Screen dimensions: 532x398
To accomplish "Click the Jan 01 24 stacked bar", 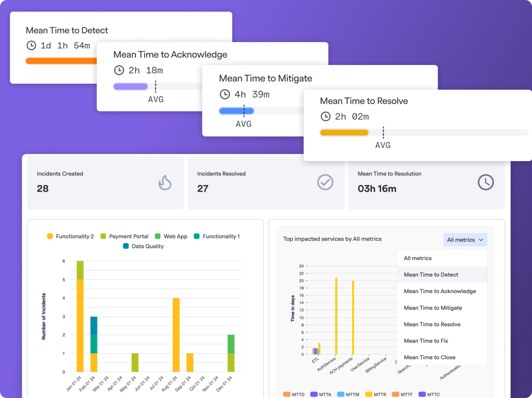I will [x=80, y=316].
